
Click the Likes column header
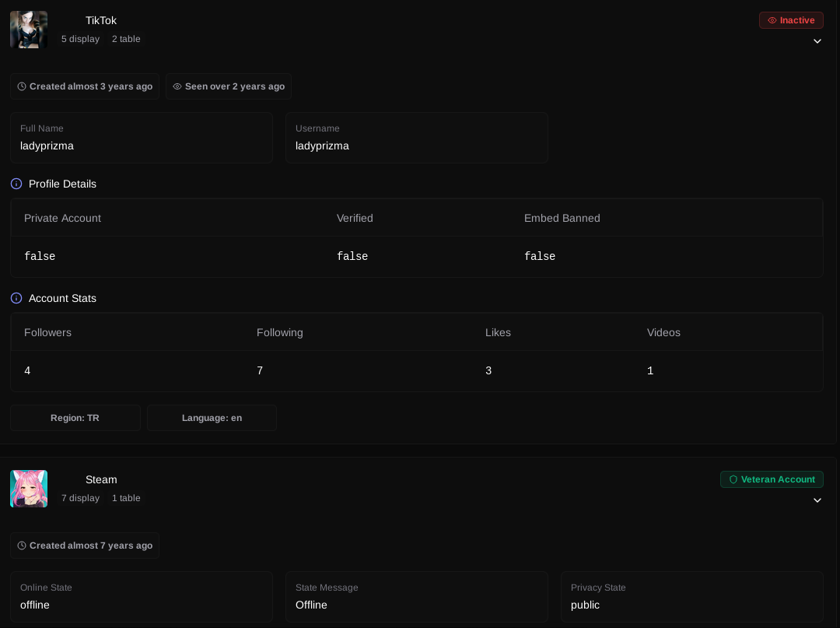pos(498,332)
